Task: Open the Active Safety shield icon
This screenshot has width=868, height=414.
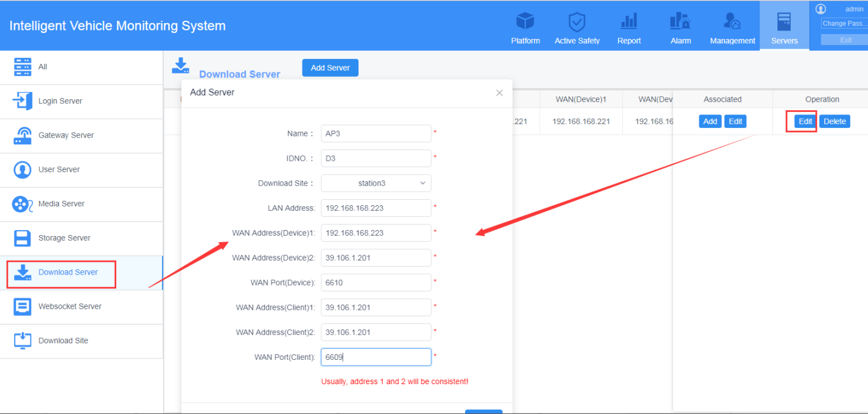Action: click(x=576, y=22)
